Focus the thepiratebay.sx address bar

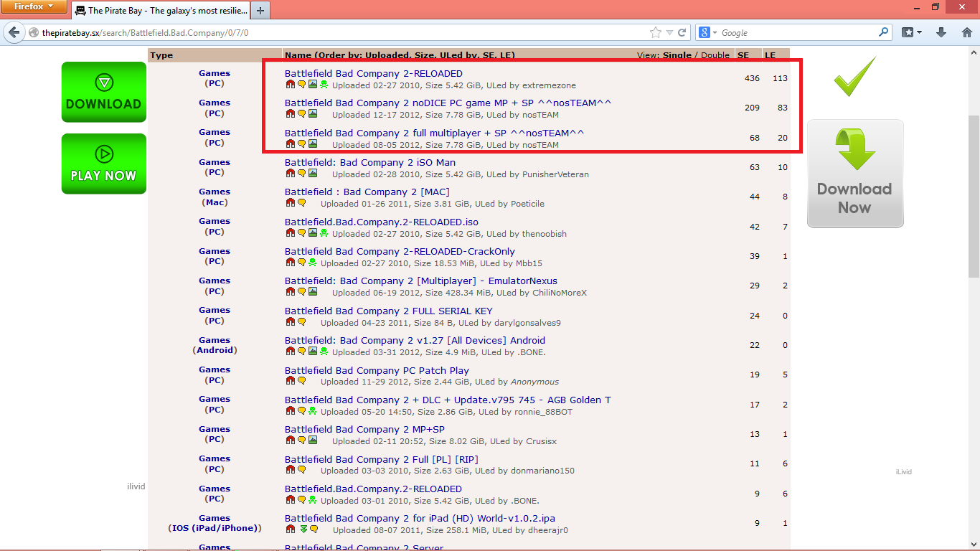click(344, 33)
